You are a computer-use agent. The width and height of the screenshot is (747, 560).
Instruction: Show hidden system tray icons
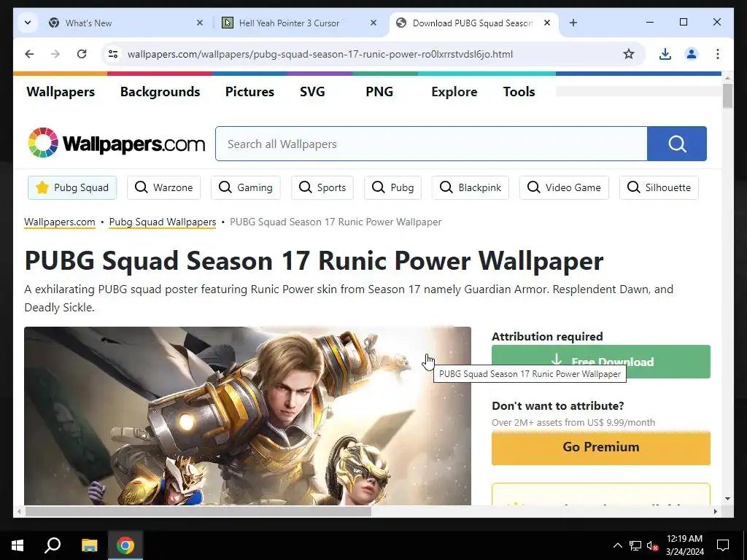click(617, 545)
